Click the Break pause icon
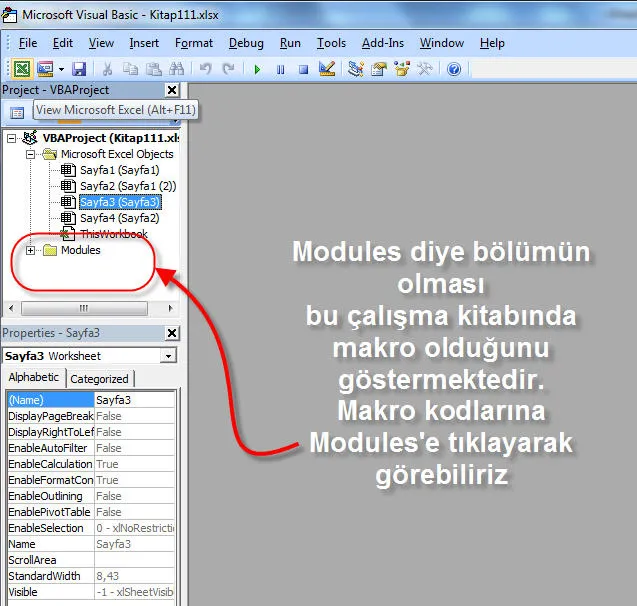637x606 pixels. point(280,69)
